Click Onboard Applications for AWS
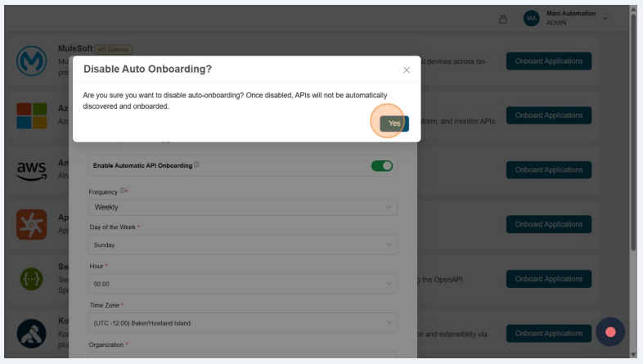Screen dimensions: 643x364 548,170
